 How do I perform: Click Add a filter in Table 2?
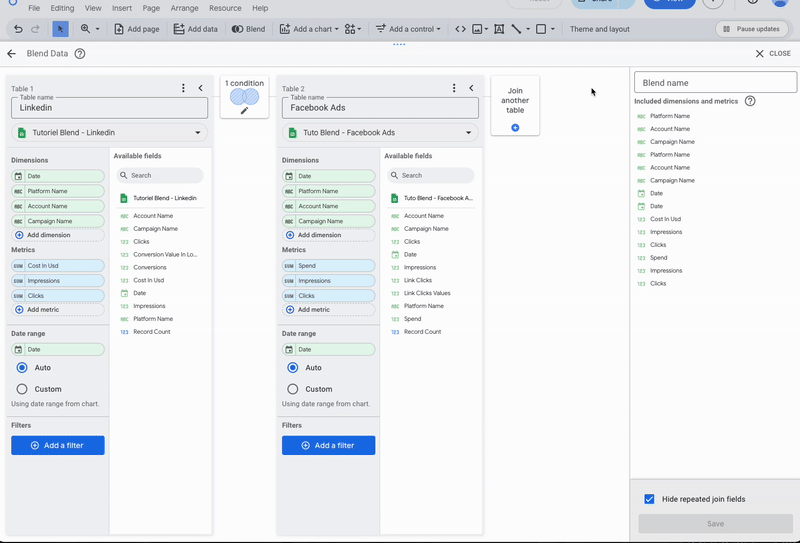click(329, 446)
